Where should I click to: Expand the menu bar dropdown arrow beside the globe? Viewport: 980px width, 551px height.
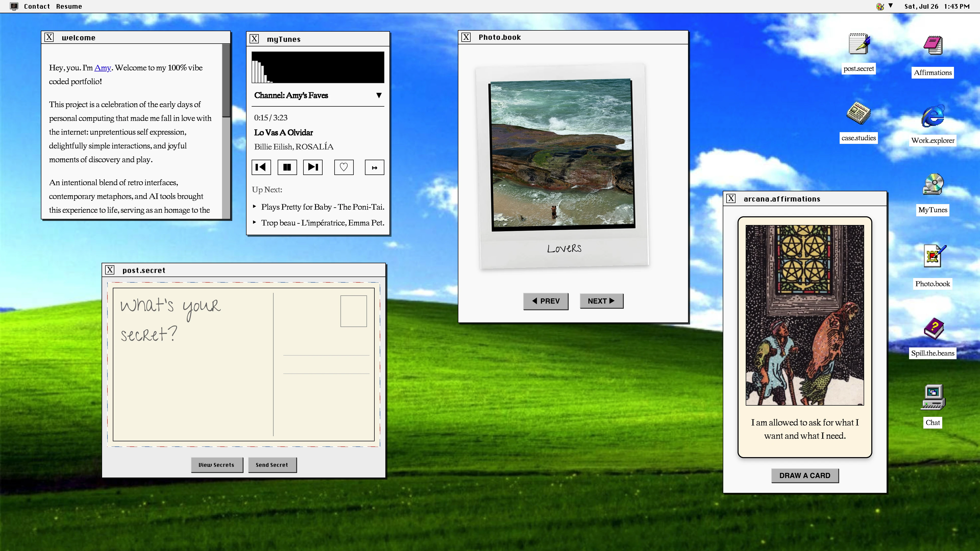point(891,6)
